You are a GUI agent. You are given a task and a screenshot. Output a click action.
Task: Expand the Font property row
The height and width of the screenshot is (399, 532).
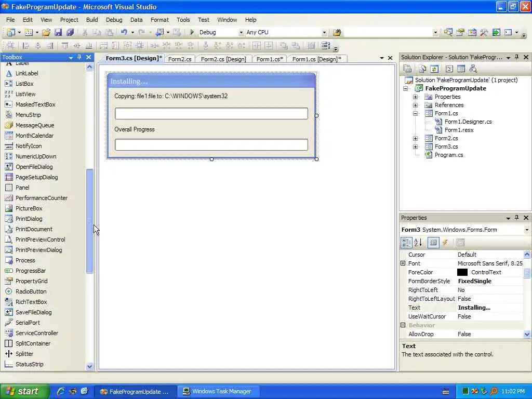(403, 263)
